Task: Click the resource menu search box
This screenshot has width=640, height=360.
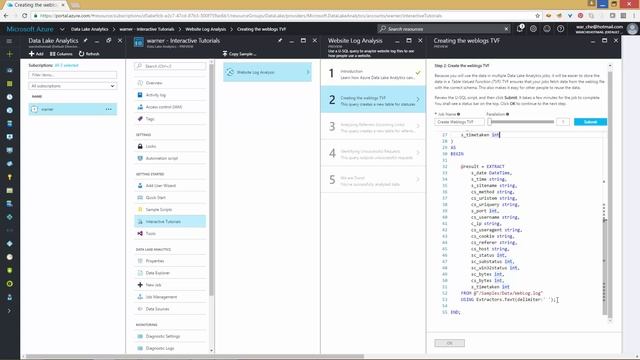Action: coord(170,66)
